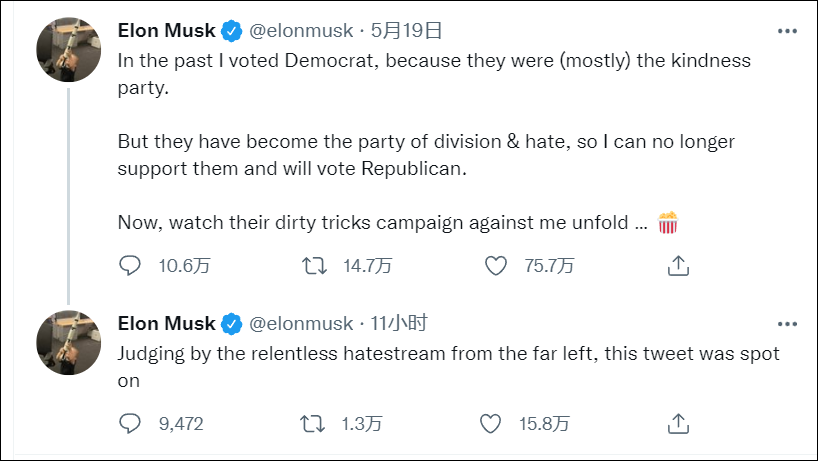The height and width of the screenshot is (461, 818).
Task: Reply to the hatestream tweet
Action: pyautogui.click(x=130, y=424)
